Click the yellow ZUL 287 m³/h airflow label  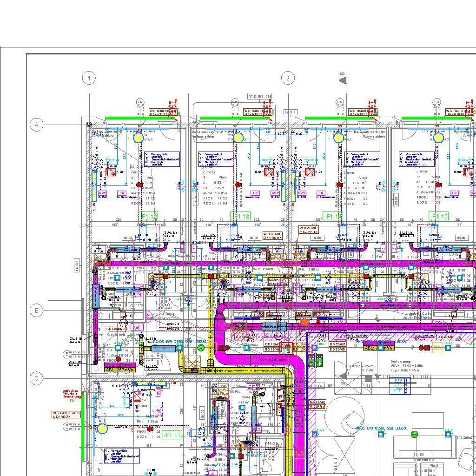click(120, 365)
